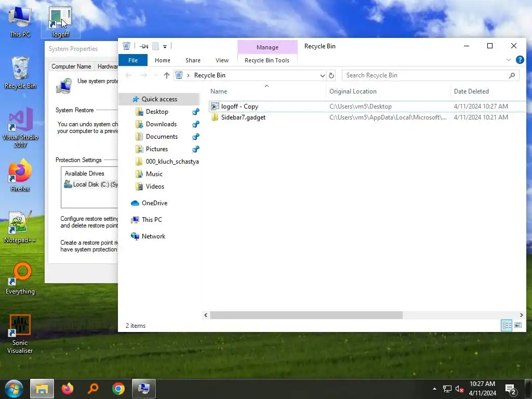Open 000_kluch_schastya folder in navigation pane

pos(172,162)
